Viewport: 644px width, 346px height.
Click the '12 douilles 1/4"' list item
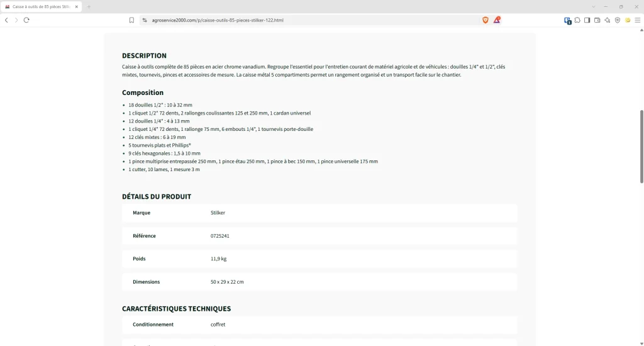point(159,121)
